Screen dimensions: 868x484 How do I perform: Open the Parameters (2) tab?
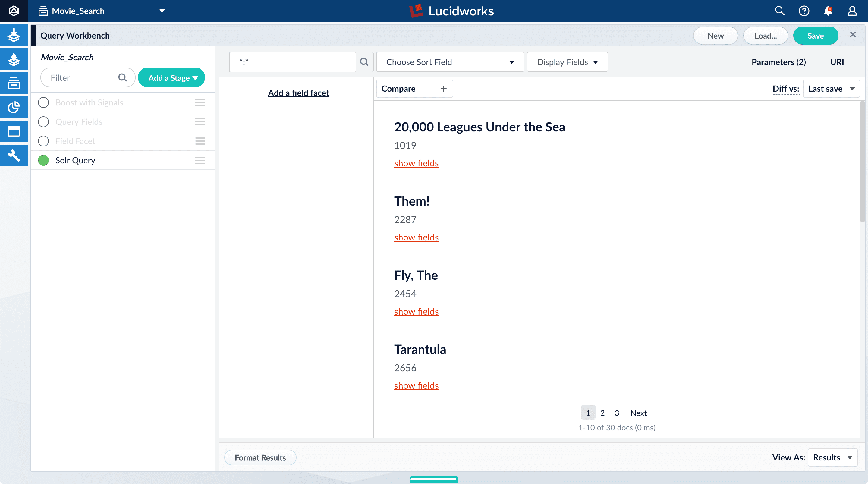point(778,62)
